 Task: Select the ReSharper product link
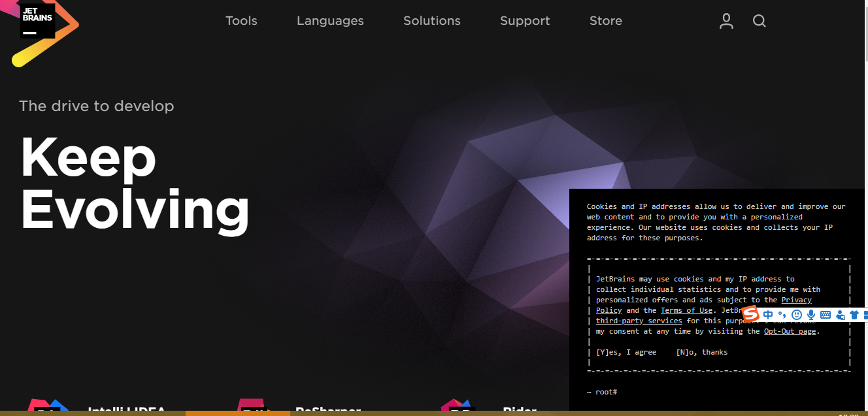(x=328, y=411)
